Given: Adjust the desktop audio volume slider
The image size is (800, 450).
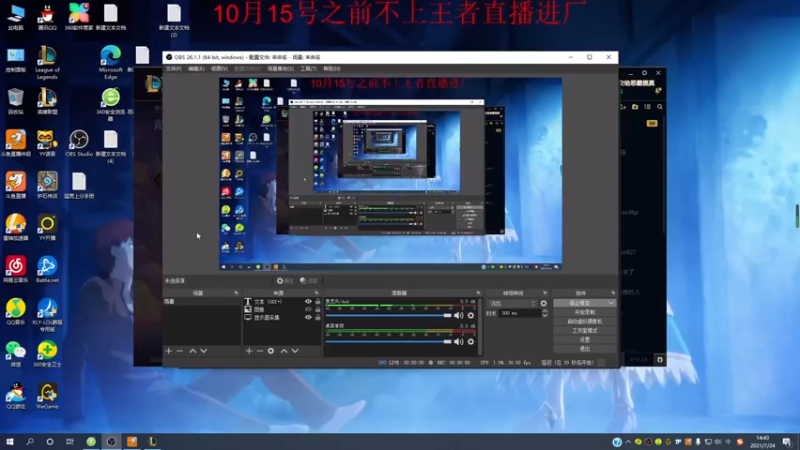Looking at the screenshot, I should (388, 342).
